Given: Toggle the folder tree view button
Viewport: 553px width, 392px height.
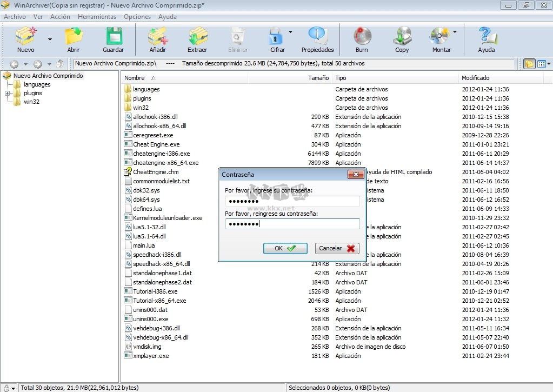Looking at the screenshot, I should click(529, 64).
